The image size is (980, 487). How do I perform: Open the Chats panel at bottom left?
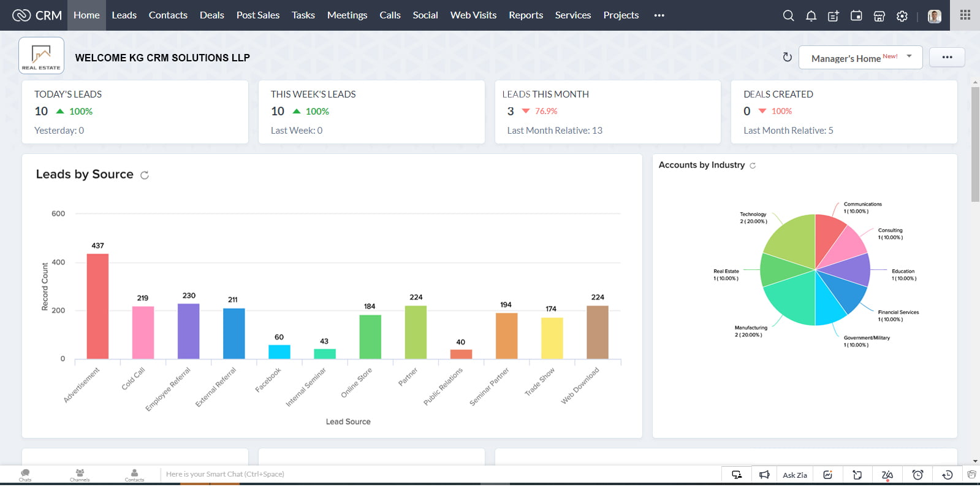point(25,475)
